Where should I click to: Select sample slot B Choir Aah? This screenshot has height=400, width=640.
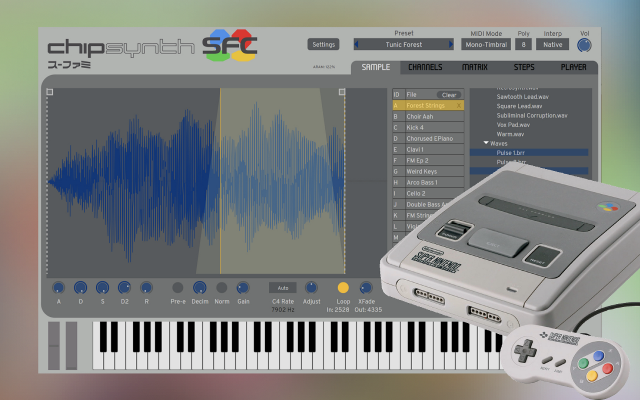[x=428, y=117]
